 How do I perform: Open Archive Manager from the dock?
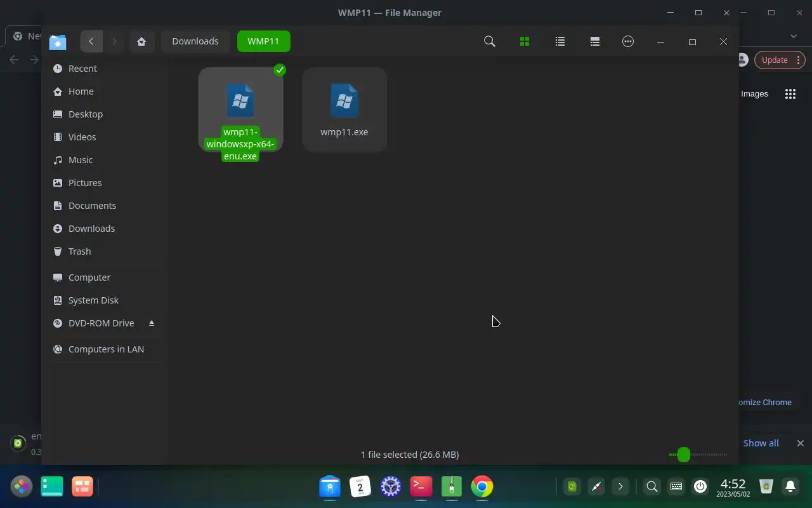click(x=452, y=486)
